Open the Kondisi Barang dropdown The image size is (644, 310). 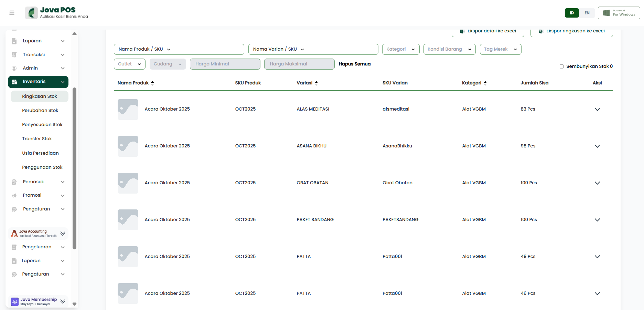pos(449,49)
